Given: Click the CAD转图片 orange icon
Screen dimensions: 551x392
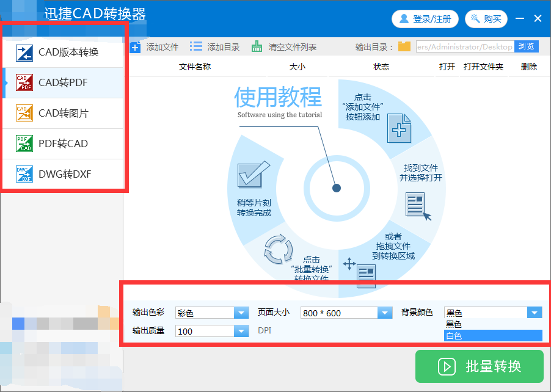Looking at the screenshot, I should 24,113.
